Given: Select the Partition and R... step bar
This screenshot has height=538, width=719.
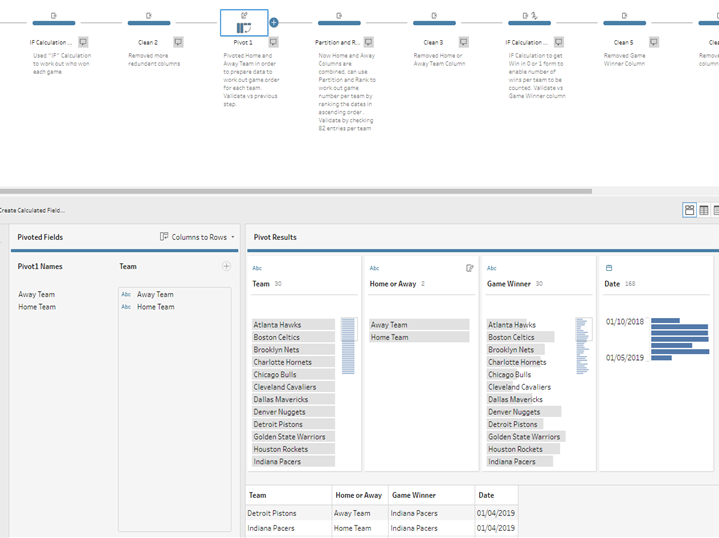Looking at the screenshot, I should tap(339, 22).
